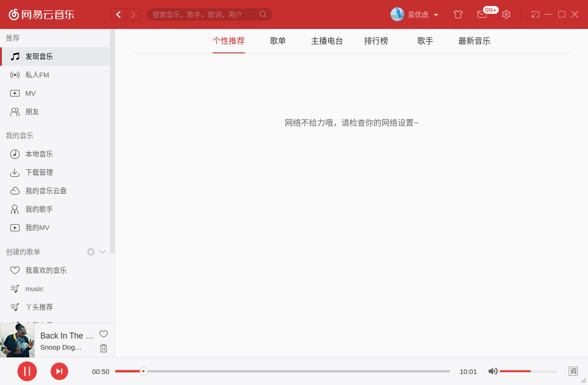588x385 pixels.
Task: Like the current song with heart
Action: tap(104, 334)
